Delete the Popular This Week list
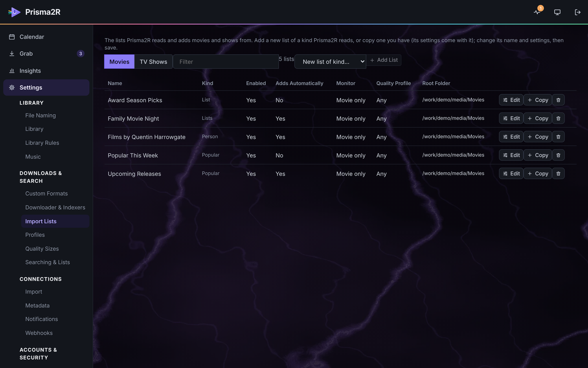The width and height of the screenshot is (588, 368). click(x=558, y=155)
